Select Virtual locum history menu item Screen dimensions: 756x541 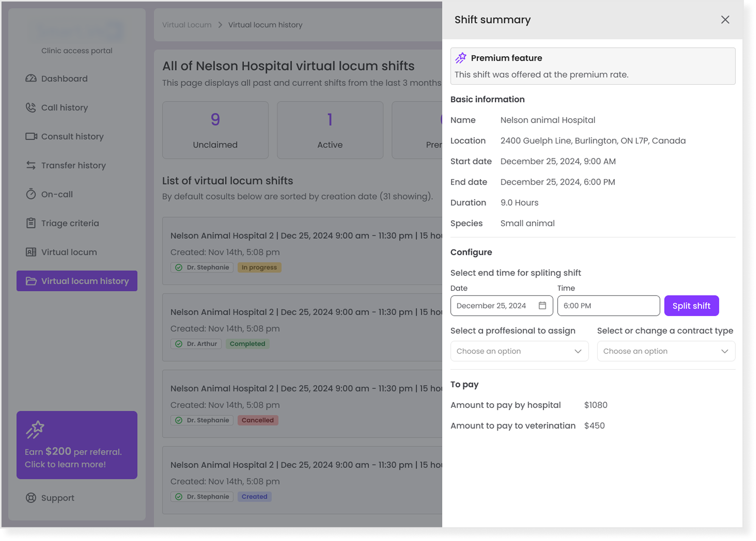click(x=77, y=281)
